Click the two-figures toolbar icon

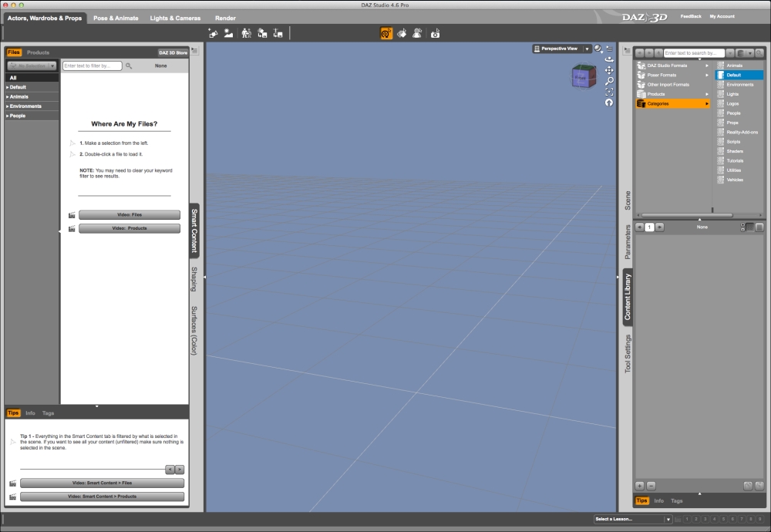click(x=247, y=33)
